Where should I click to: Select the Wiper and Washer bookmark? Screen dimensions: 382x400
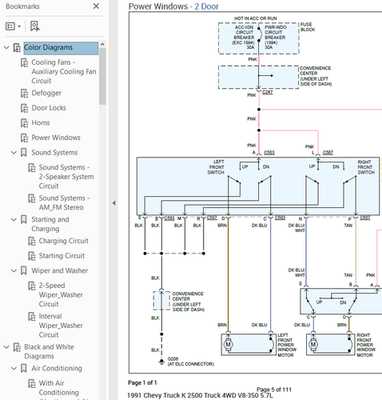(x=60, y=270)
